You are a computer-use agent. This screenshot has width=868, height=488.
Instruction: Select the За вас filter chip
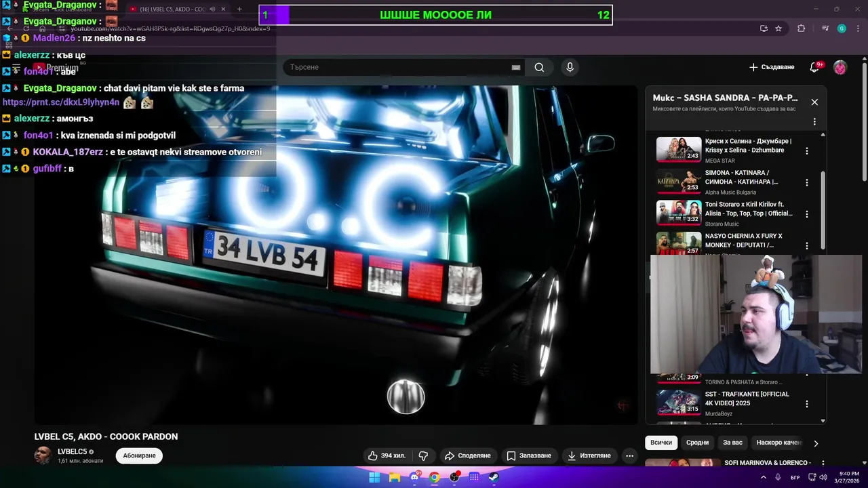(732, 443)
